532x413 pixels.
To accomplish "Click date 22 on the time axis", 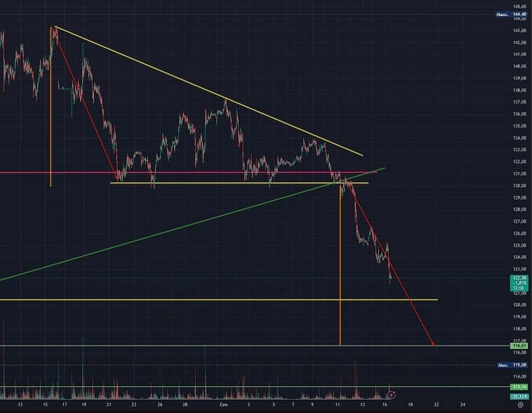I will pos(437,405).
